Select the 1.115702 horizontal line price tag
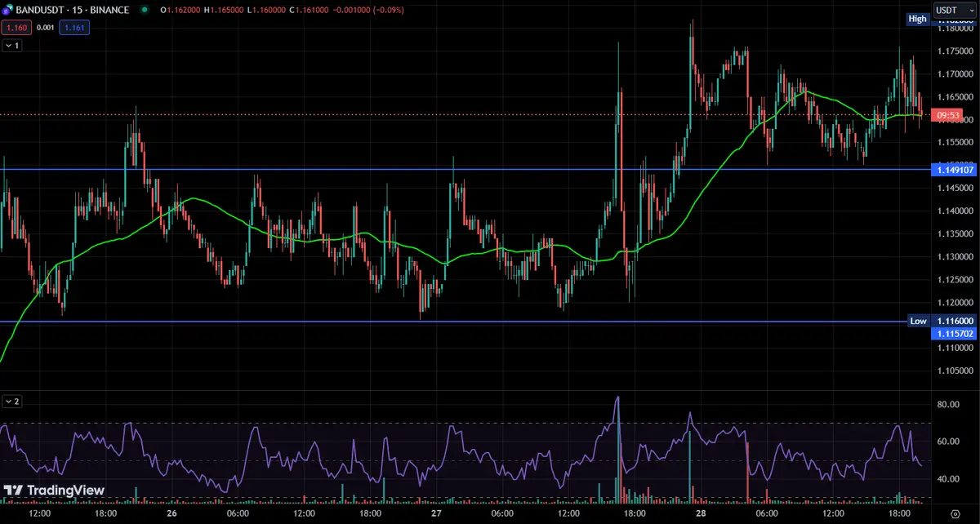This screenshot has height=524, width=980. [955, 334]
